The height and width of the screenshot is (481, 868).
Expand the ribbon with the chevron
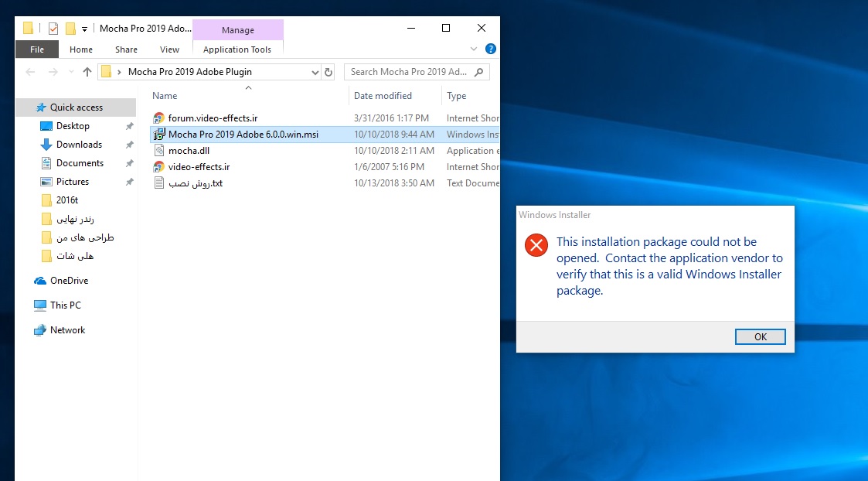(474, 49)
